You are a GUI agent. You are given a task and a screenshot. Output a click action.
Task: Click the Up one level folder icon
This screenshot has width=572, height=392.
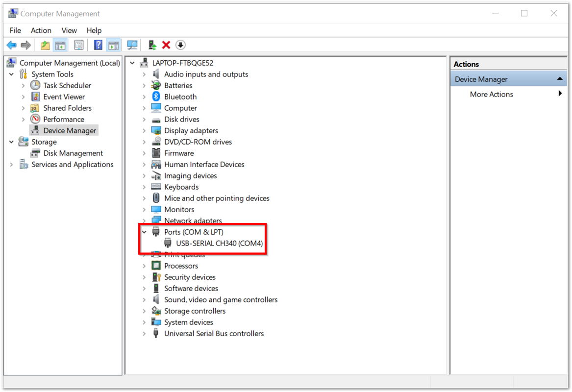tap(45, 45)
